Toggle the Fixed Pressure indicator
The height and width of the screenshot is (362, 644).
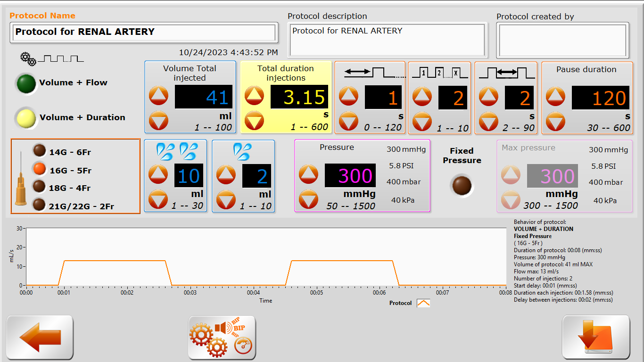[x=462, y=185]
